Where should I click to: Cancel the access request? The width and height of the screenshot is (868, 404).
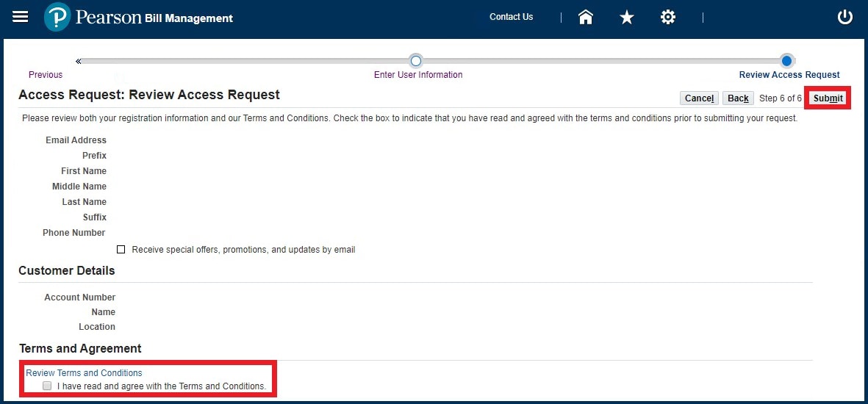pyautogui.click(x=699, y=98)
